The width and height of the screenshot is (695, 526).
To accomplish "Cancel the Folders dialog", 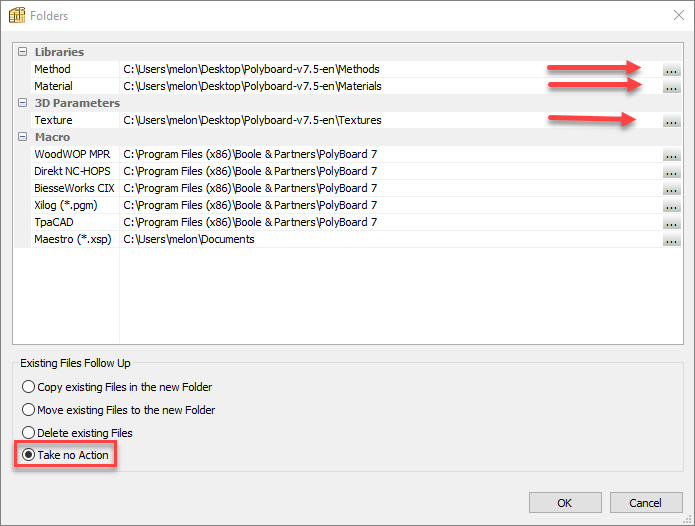I will click(646, 503).
